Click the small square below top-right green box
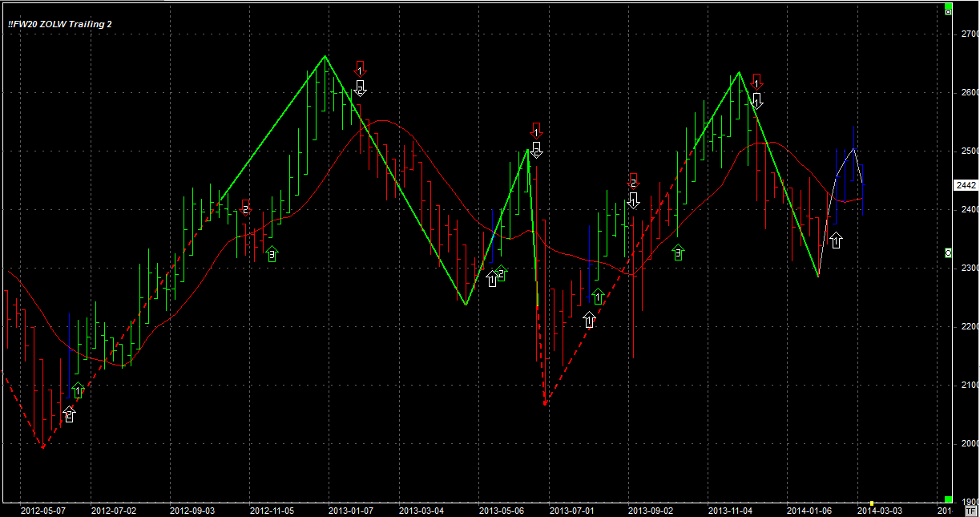The width and height of the screenshot is (980, 517). (x=949, y=13)
